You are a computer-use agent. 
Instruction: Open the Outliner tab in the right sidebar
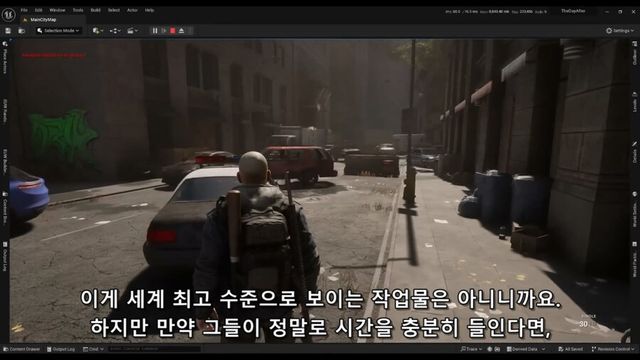click(x=634, y=53)
